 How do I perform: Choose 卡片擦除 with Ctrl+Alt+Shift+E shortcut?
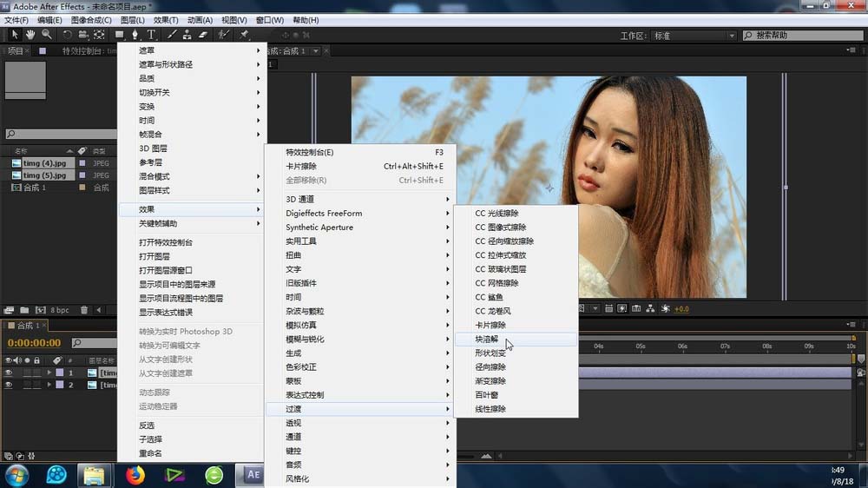coord(360,166)
